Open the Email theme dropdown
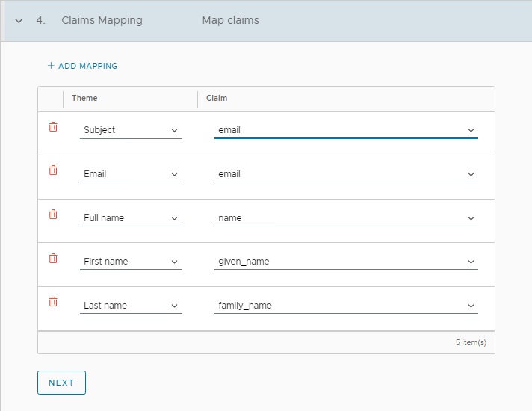This screenshot has height=411, width=532. tap(131, 174)
